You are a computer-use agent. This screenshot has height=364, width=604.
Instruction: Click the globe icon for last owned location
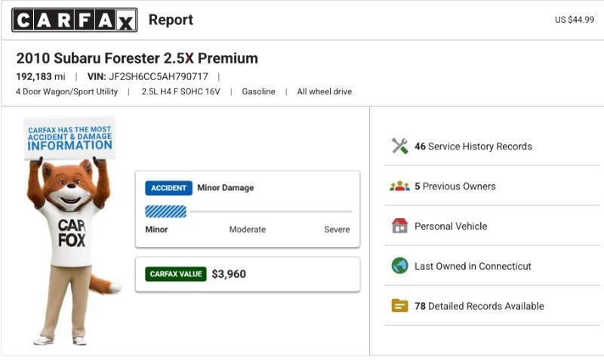[400, 266]
